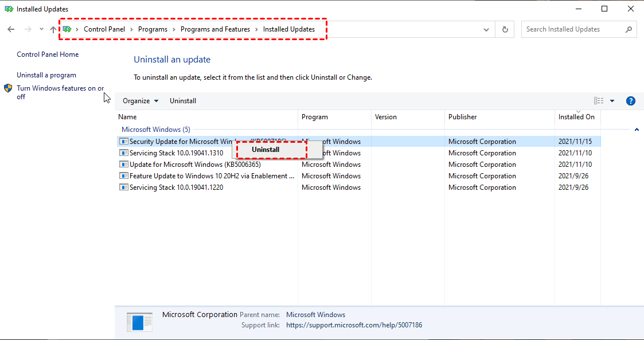
Task: Click the icon of Security Update row
Action: (x=124, y=141)
